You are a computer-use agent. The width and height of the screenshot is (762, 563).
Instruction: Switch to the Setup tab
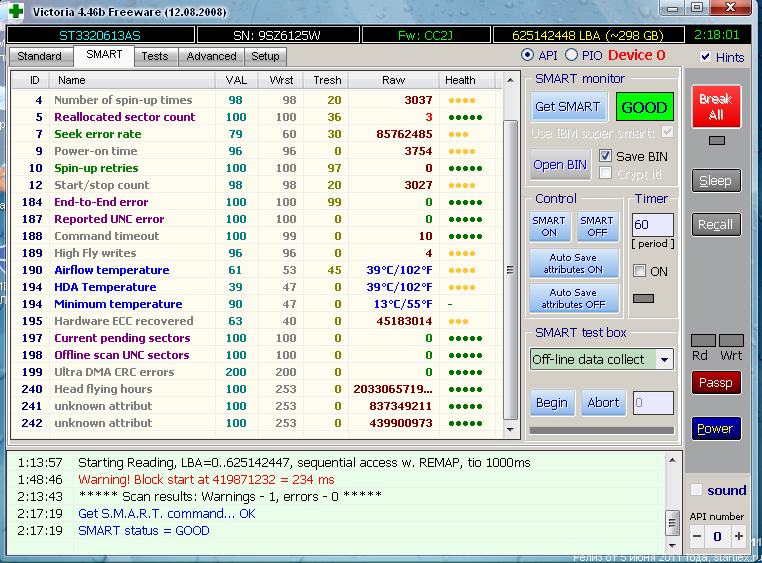265,56
